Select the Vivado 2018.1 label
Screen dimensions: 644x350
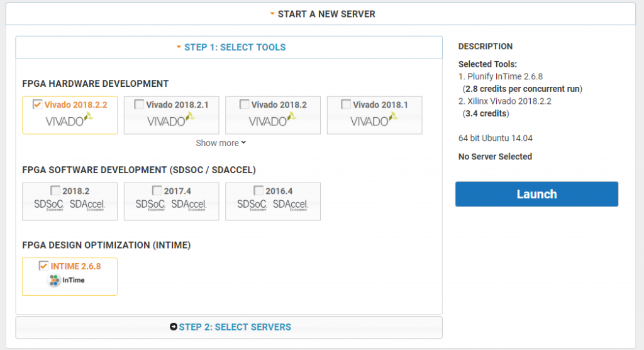point(380,105)
